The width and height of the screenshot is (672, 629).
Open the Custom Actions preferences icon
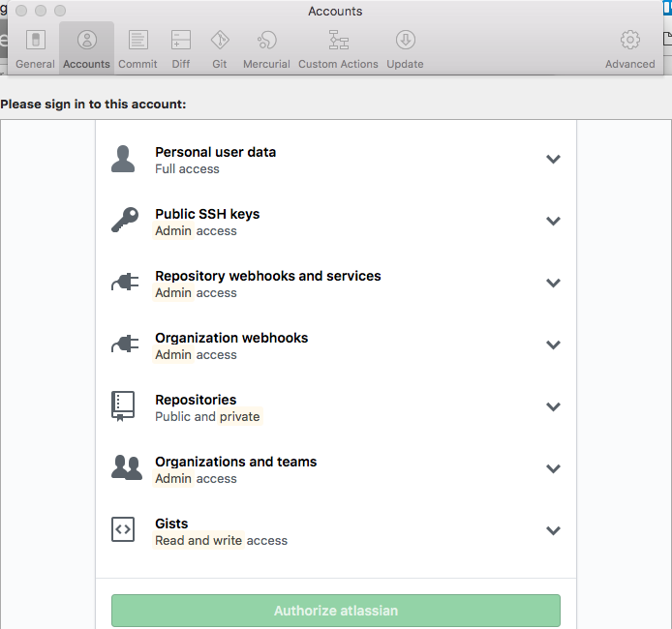coord(339,41)
